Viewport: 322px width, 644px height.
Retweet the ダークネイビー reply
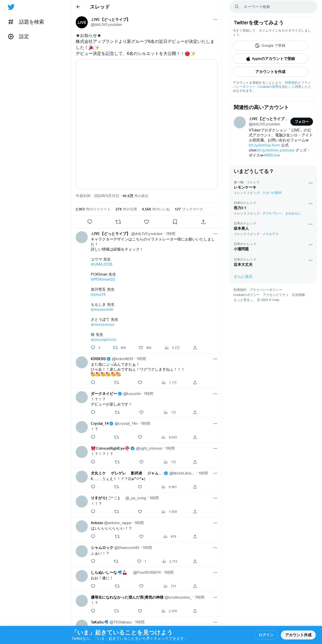(x=117, y=412)
